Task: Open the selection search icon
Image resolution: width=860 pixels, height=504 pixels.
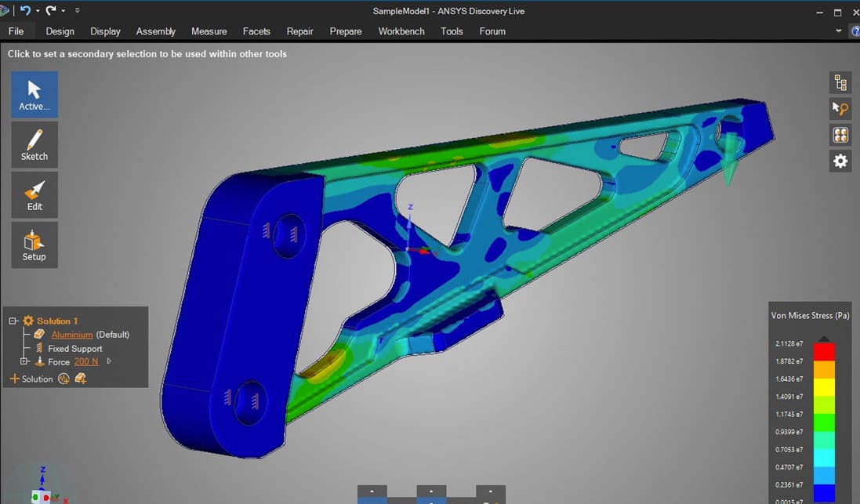Action: 840,109
